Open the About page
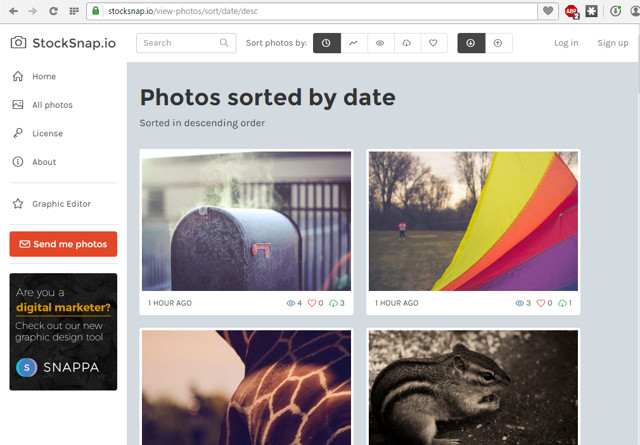The height and width of the screenshot is (445, 640). tap(34, 162)
